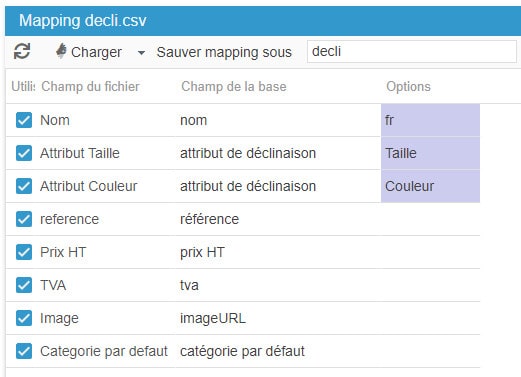Focus the mapping name field containing decli

coord(412,51)
